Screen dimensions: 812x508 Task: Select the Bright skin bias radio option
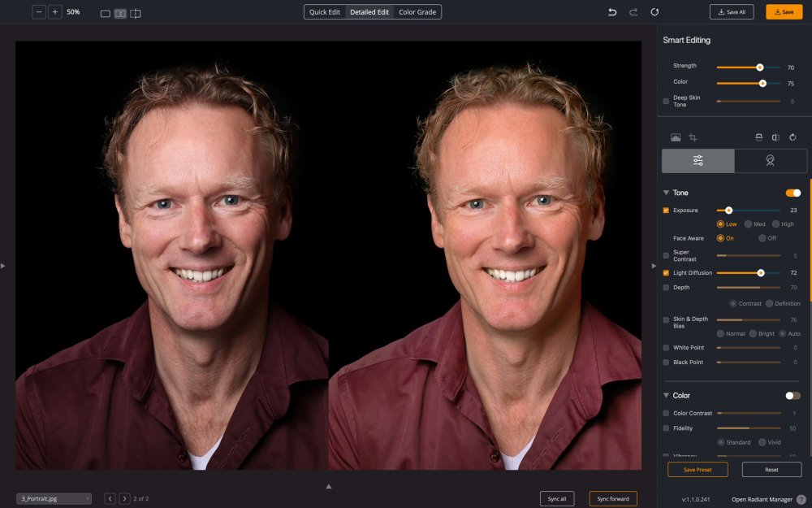pos(753,333)
